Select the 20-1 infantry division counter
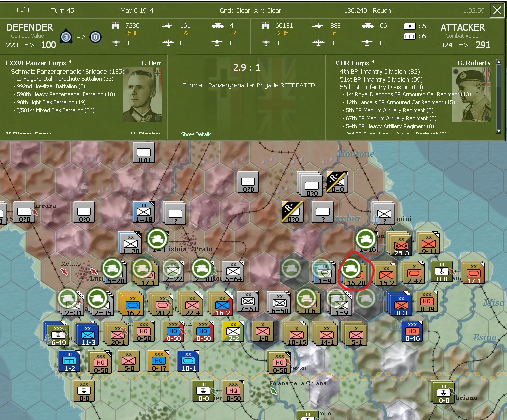This screenshot has height=420, width=507. coord(117,335)
